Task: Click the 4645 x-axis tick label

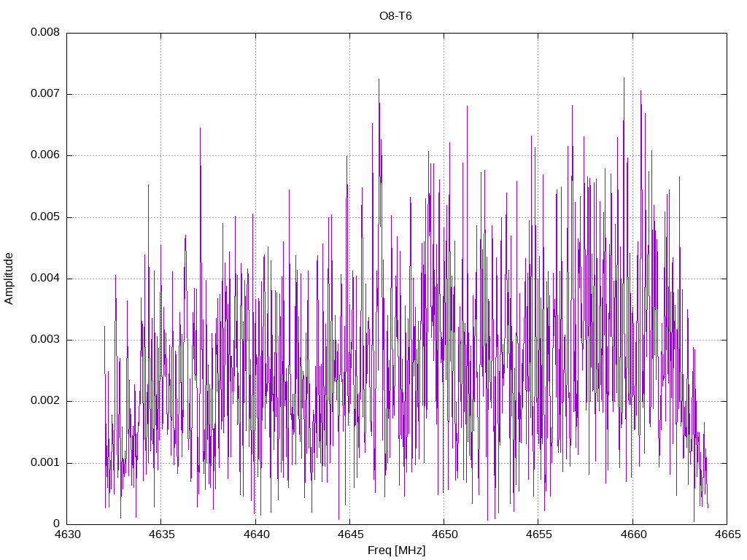Action: 351,534
